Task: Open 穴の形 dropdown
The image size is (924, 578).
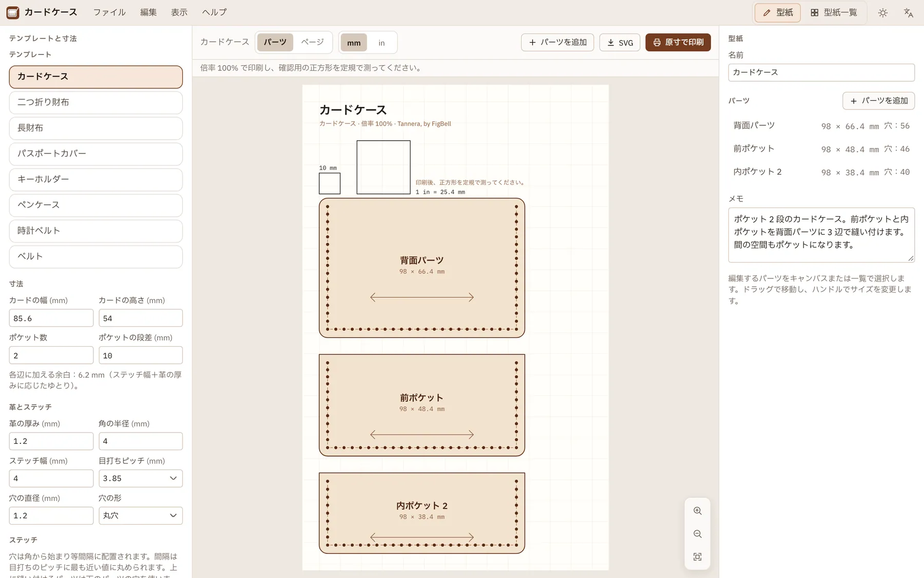Action: pyautogui.click(x=140, y=515)
